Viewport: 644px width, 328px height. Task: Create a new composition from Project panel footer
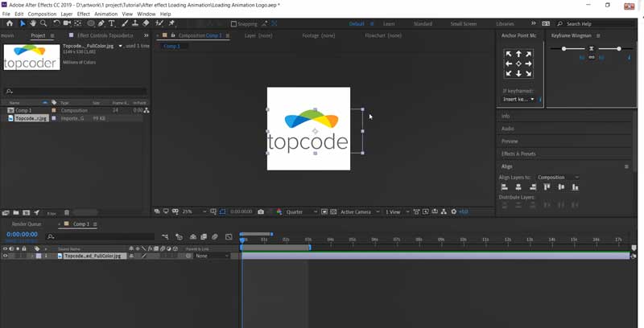26,213
